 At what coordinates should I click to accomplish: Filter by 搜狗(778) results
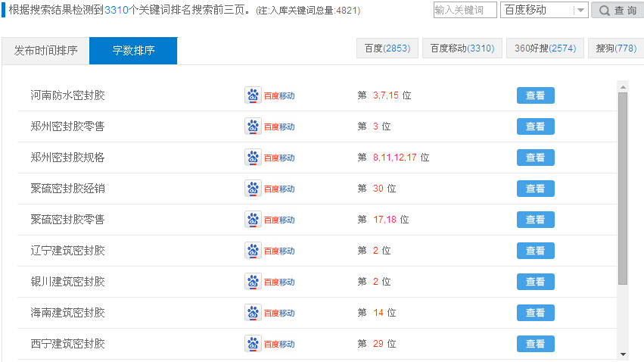[616, 48]
